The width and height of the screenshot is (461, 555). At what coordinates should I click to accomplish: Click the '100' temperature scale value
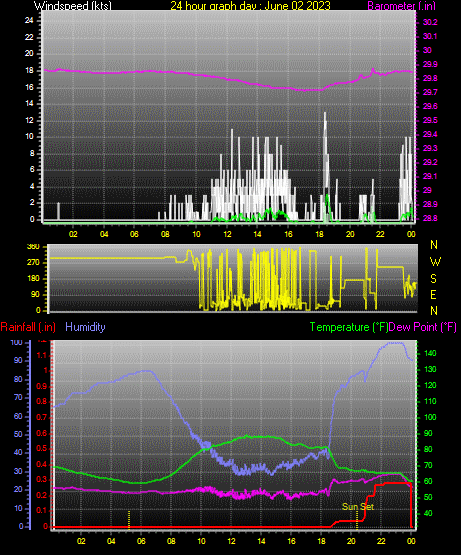click(x=430, y=417)
